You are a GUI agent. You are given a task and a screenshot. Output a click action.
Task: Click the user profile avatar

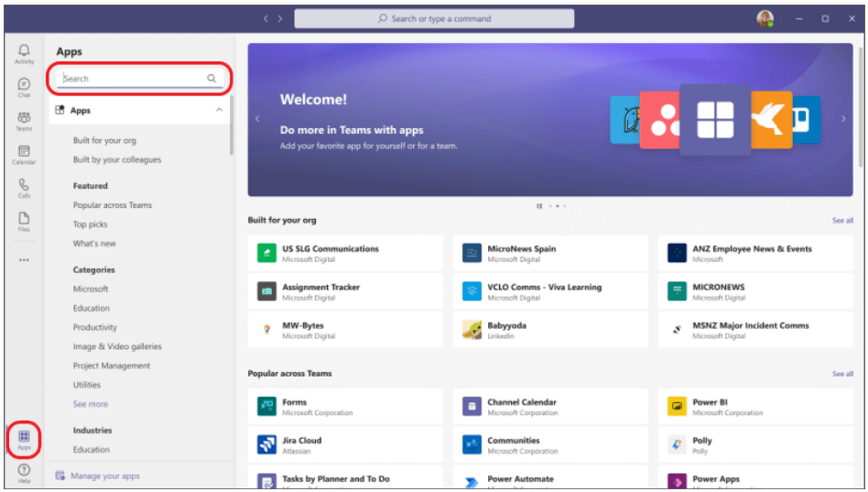click(x=765, y=18)
